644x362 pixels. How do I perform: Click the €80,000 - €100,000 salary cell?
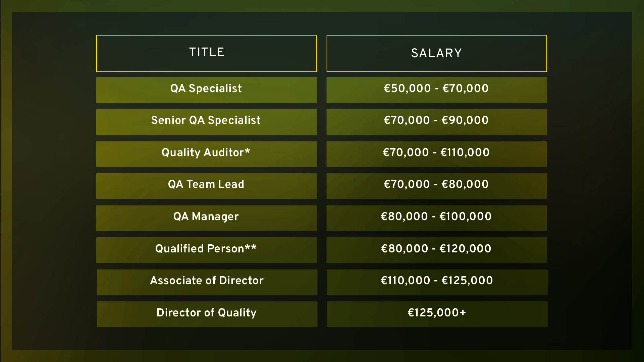tap(437, 218)
